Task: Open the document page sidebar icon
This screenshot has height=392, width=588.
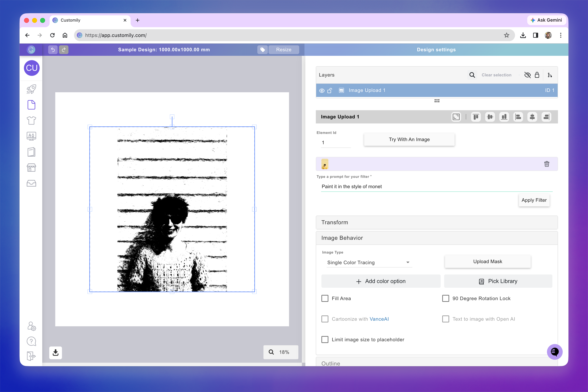Action: click(31, 105)
